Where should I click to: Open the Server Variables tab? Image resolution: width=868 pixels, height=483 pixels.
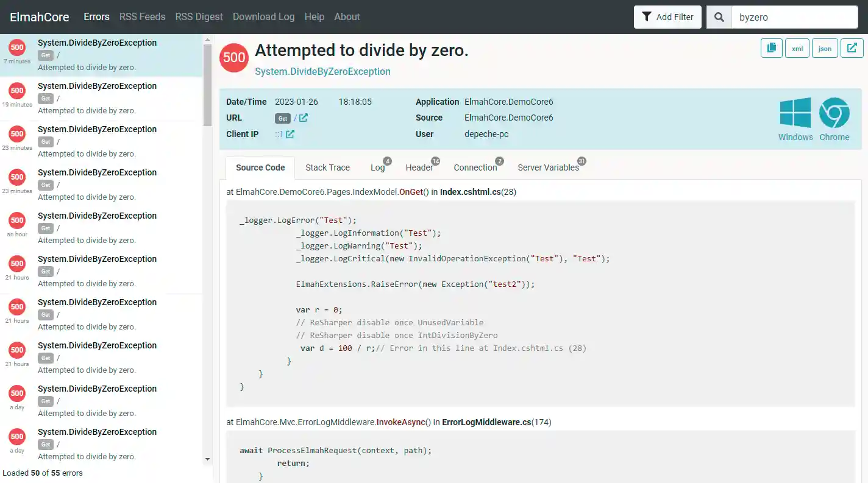(549, 167)
